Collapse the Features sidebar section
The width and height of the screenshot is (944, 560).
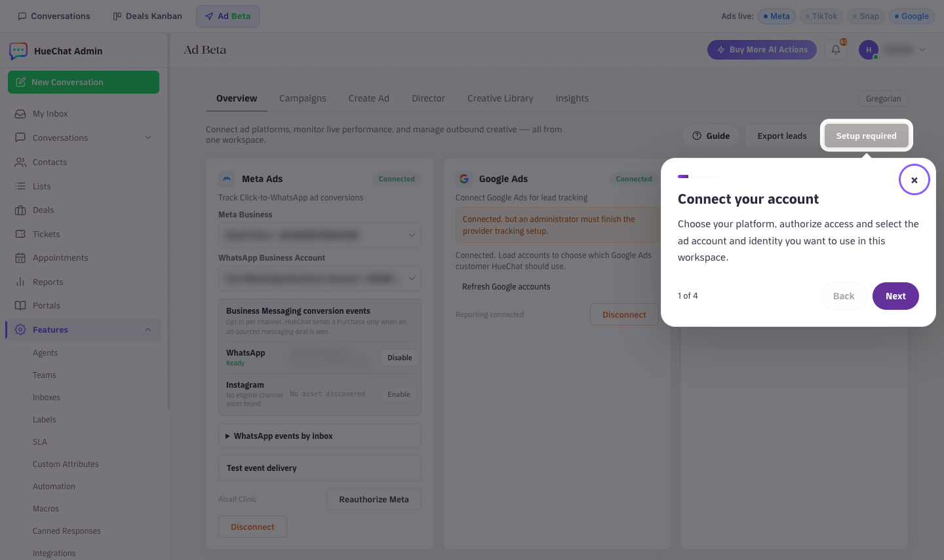(x=148, y=330)
